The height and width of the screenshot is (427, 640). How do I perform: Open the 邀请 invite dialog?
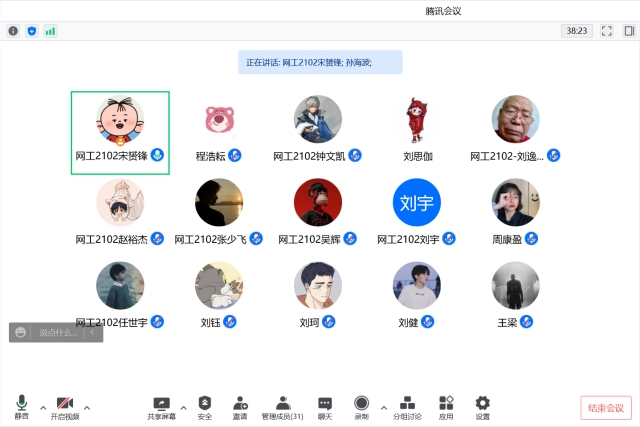tap(240, 408)
